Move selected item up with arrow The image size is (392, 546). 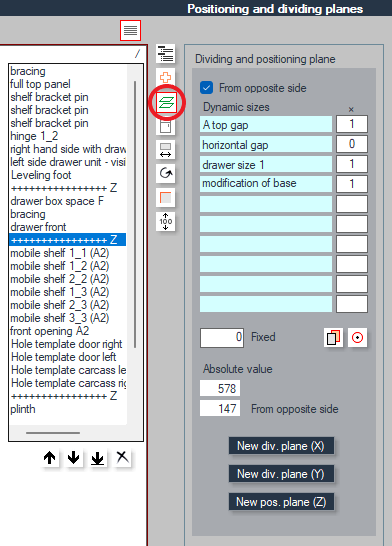tap(50, 458)
